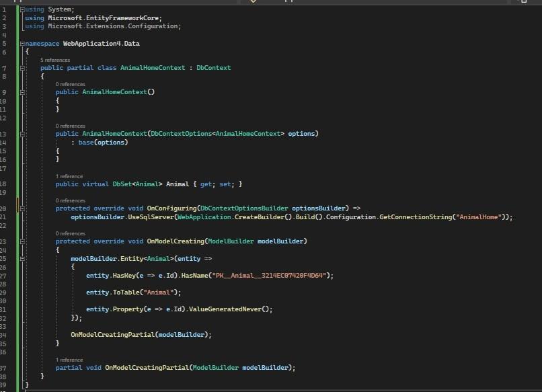Open '0 references' CodeLens above parameterless constructor
This screenshot has width=542, height=392.
coord(70,84)
